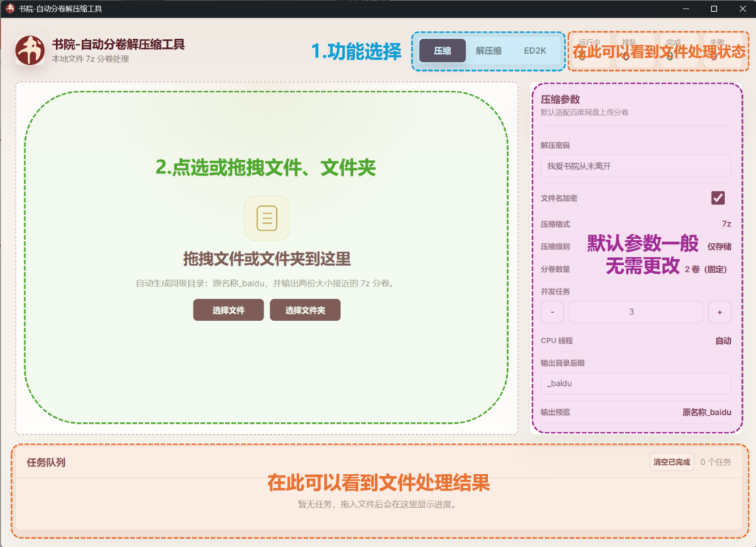Decrease 并发任务 with the minus button
This screenshot has width=756, height=547.
tap(552, 312)
